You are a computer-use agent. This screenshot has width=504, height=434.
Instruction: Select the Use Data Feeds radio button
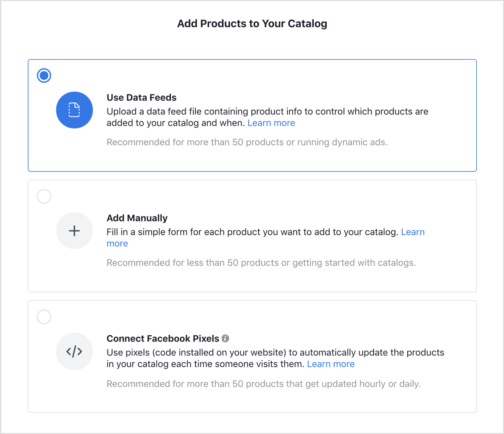coord(44,76)
